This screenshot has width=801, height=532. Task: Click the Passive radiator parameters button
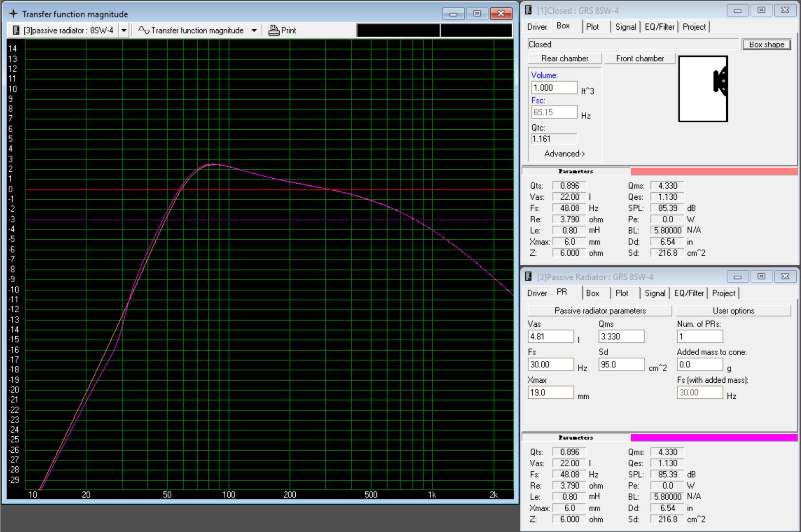coord(600,311)
